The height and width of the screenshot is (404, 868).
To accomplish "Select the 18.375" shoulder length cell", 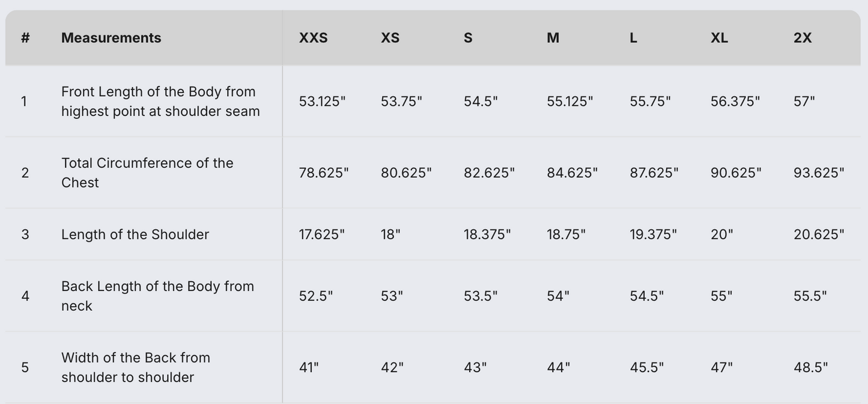I will coord(487,234).
